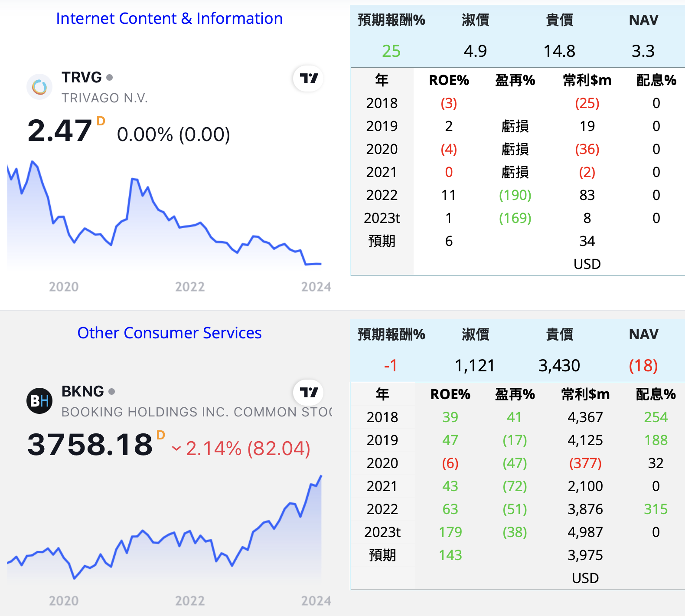
Task: Open the Other Consumer Services sector link
Action: click(170, 333)
